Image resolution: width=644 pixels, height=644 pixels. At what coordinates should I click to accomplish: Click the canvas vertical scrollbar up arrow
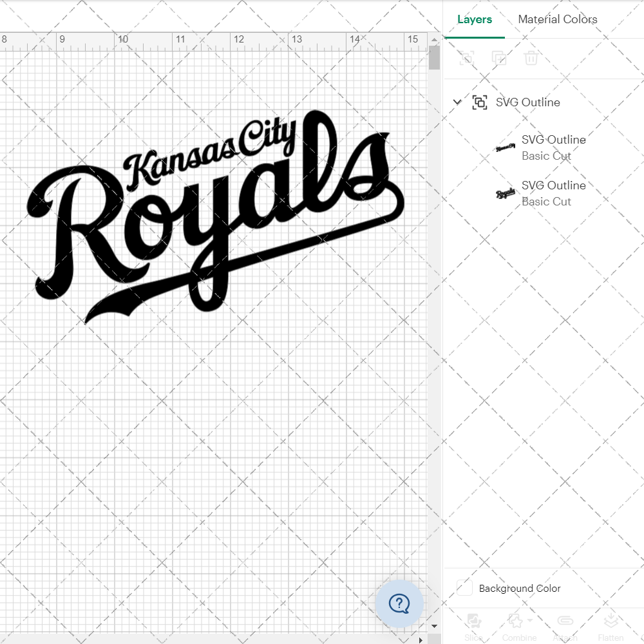[434, 39]
